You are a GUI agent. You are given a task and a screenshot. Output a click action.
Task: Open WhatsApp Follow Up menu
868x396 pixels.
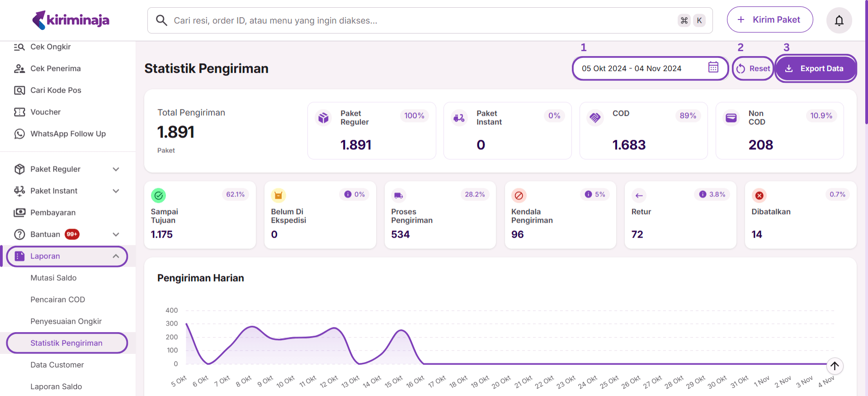[68, 134]
